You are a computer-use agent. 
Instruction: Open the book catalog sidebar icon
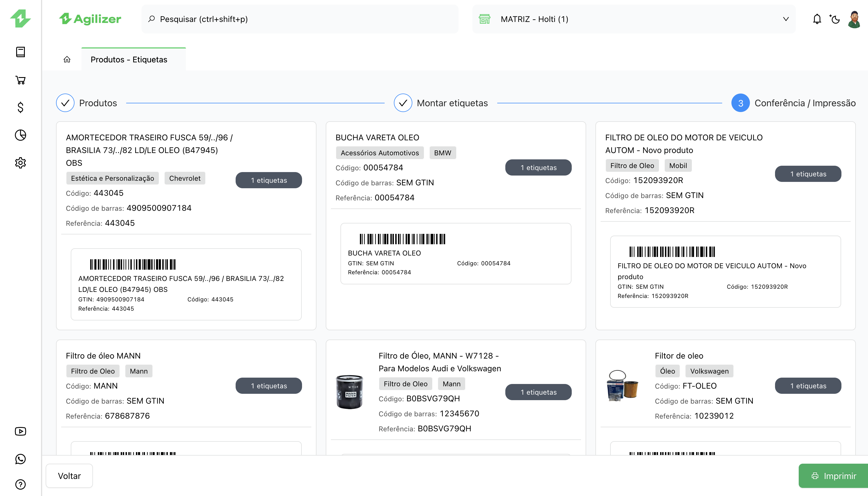tap(21, 52)
